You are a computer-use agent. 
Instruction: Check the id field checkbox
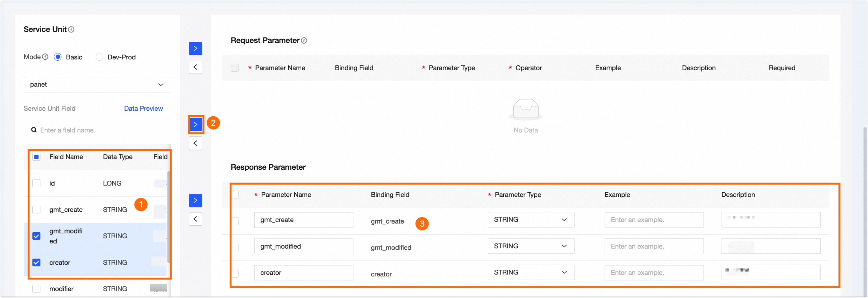click(x=36, y=183)
